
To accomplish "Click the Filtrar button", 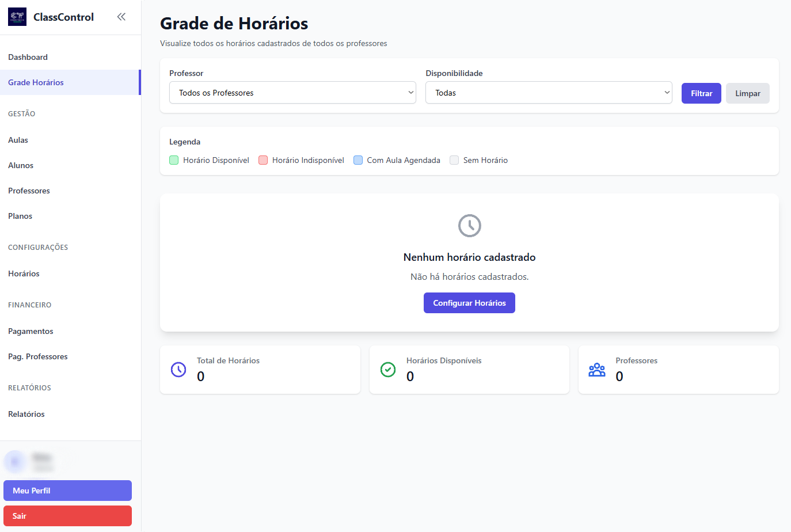I will (701, 92).
